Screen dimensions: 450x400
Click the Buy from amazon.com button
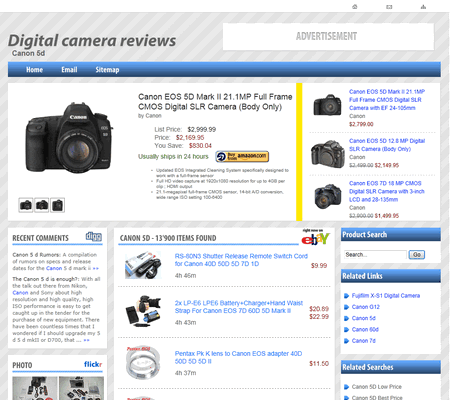pyautogui.click(x=242, y=156)
